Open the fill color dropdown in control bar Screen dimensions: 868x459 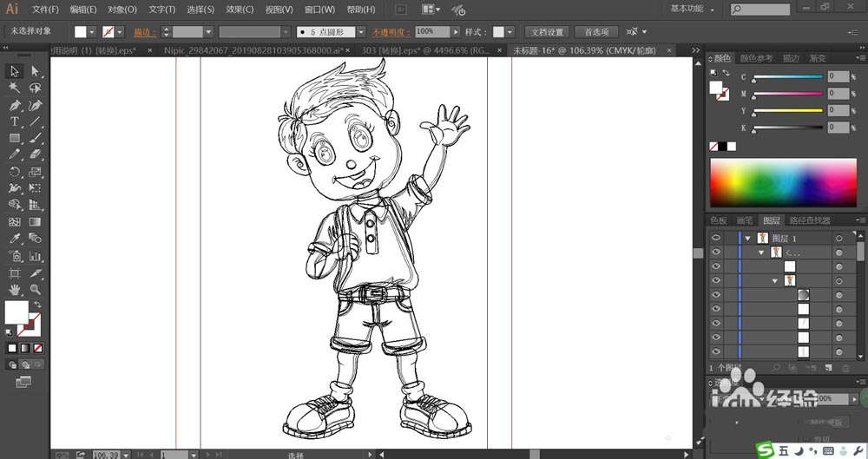[x=92, y=32]
